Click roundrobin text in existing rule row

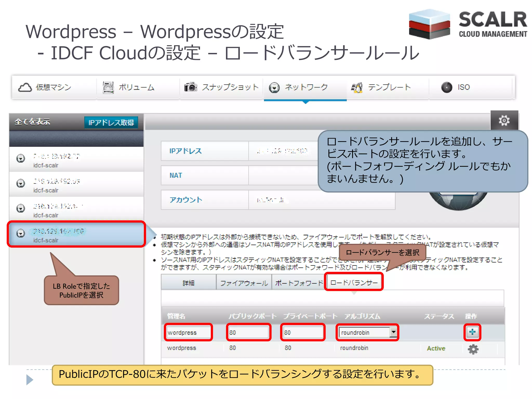coord(354,348)
